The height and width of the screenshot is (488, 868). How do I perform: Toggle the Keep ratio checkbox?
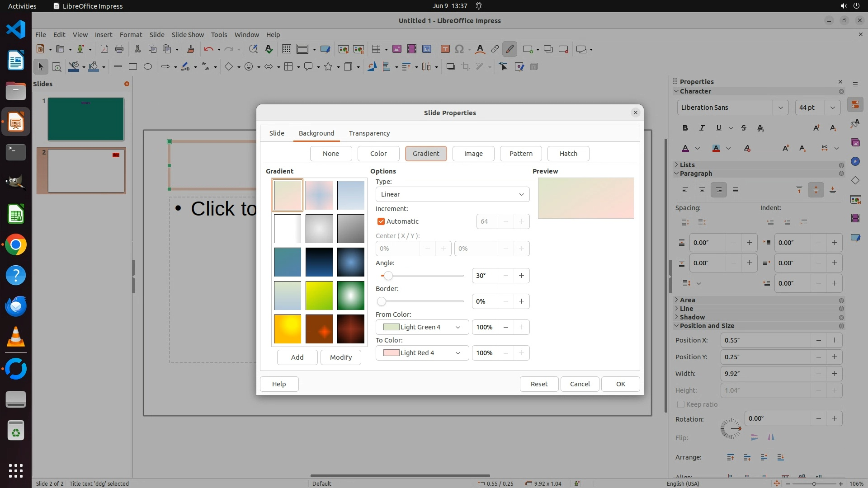681,404
